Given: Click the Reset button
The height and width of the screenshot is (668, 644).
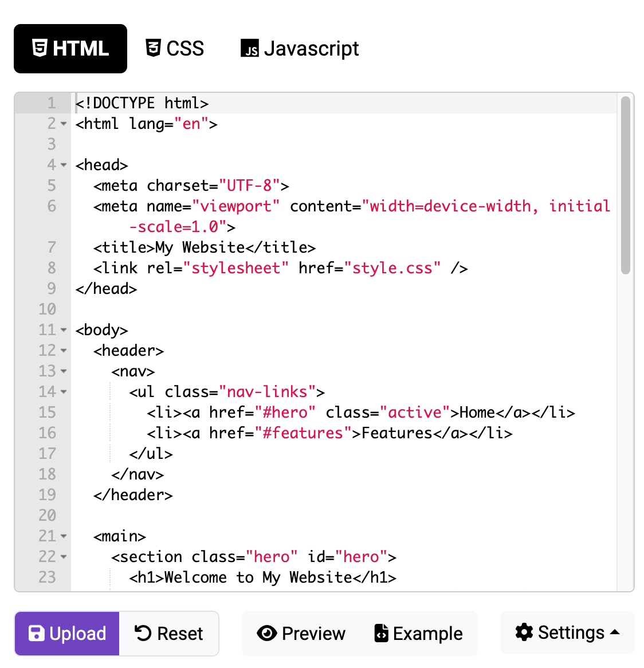Looking at the screenshot, I should 168,634.
